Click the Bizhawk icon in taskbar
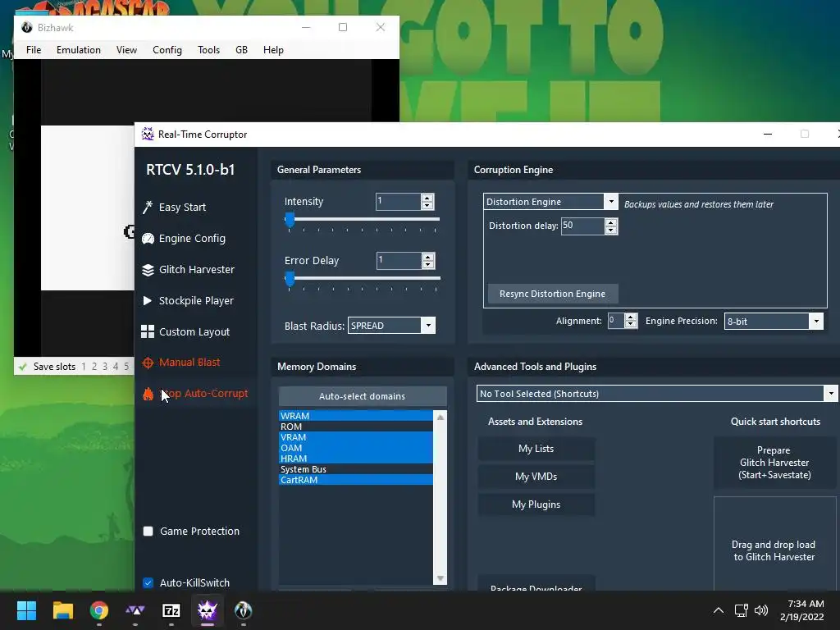 (x=243, y=610)
